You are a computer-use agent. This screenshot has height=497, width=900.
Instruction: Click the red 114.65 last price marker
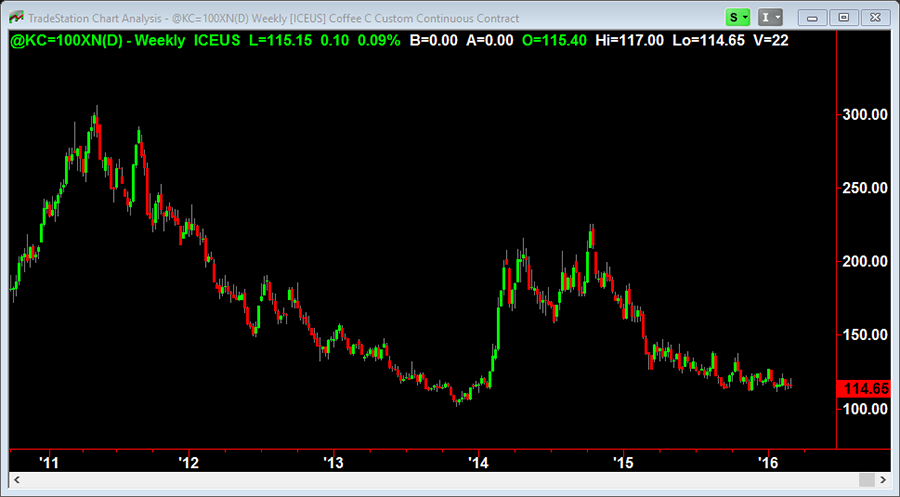tap(867, 388)
